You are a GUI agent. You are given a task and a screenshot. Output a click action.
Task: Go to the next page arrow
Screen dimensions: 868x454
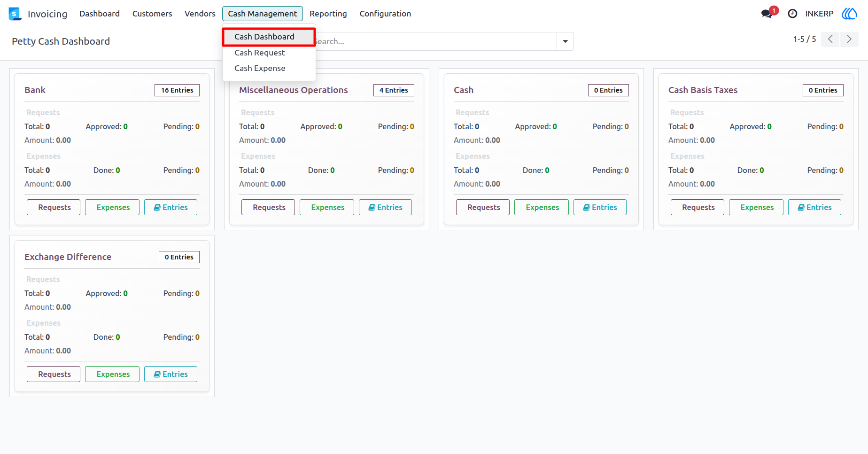(x=849, y=39)
